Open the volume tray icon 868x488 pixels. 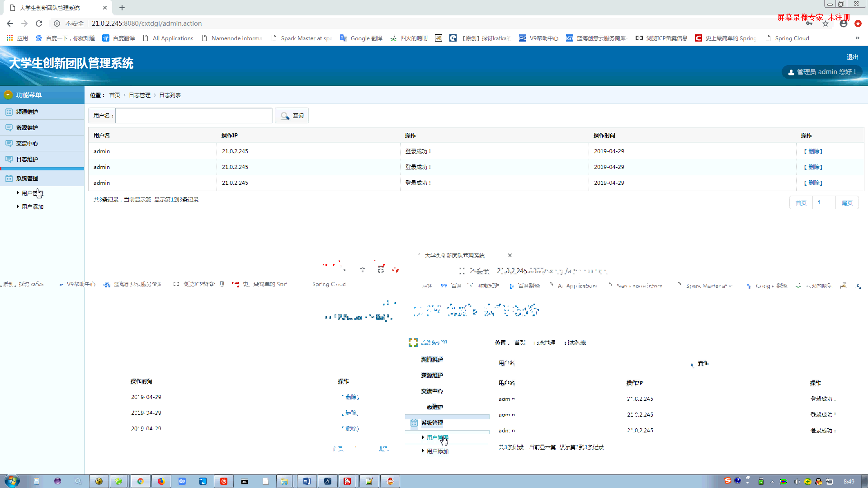(x=797, y=481)
